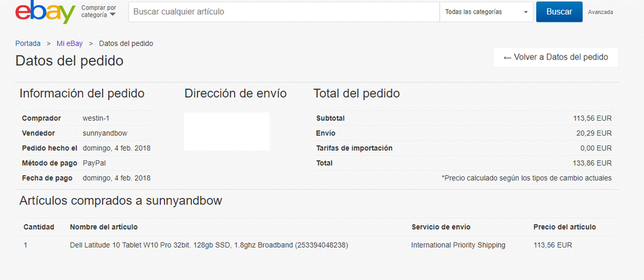Click the Pedido hecho el label
Image resolution: width=644 pixels, height=280 pixels.
coord(50,148)
